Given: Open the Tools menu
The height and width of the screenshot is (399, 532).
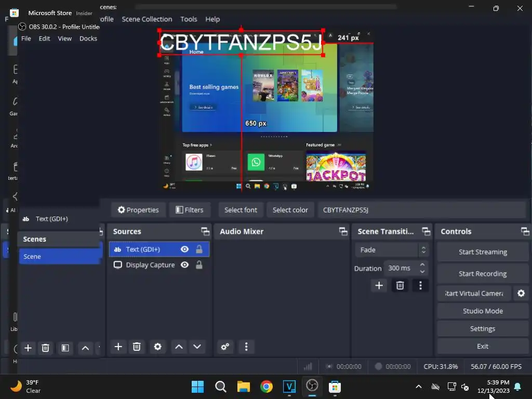Looking at the screenshot, I should point(189,19).
